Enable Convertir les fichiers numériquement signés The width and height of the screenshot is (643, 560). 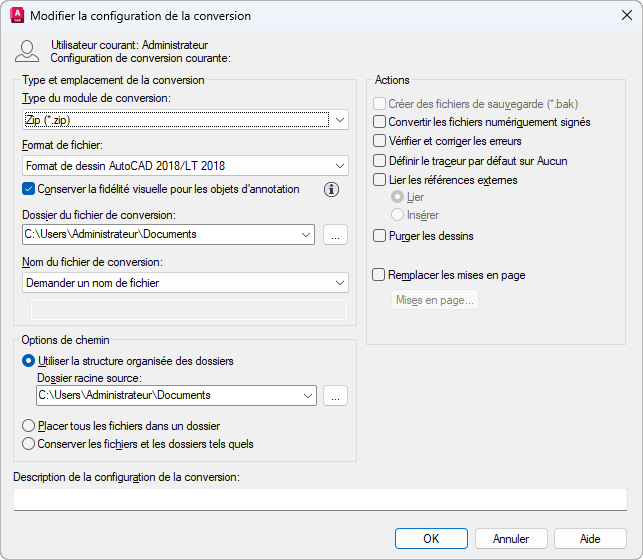click(379, 122)
